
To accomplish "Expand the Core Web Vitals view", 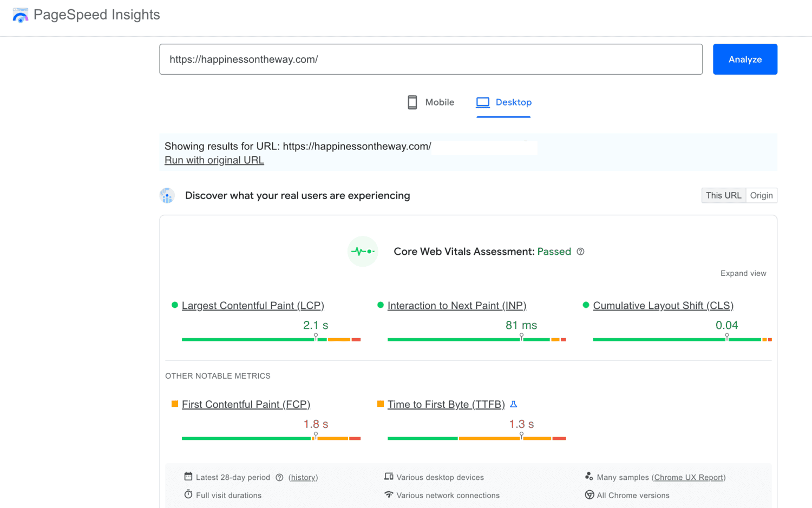I will point(743,273).
